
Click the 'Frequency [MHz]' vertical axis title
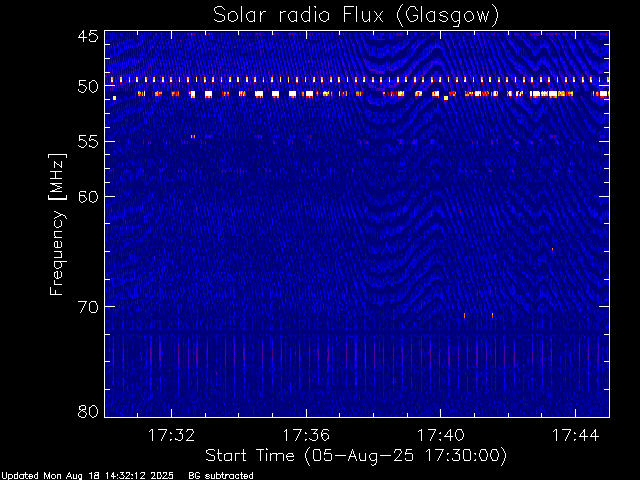click(57, 224)
